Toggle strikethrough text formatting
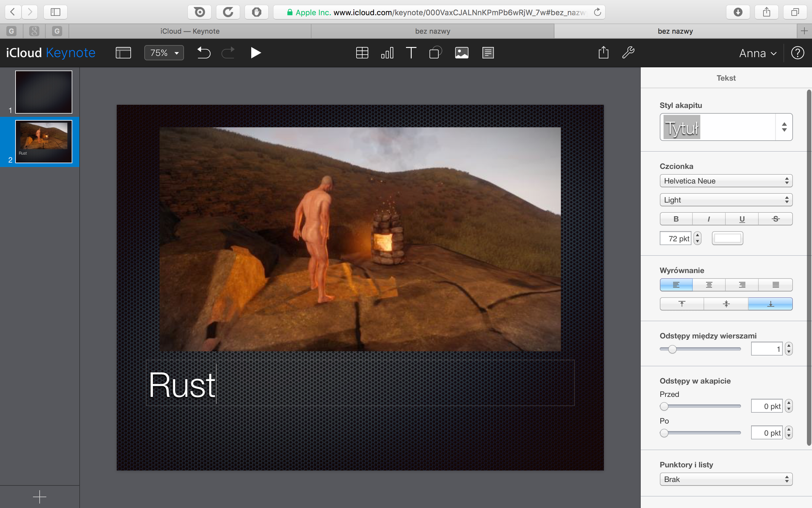This screenshot has height=508, width=812. pos(775,219)
